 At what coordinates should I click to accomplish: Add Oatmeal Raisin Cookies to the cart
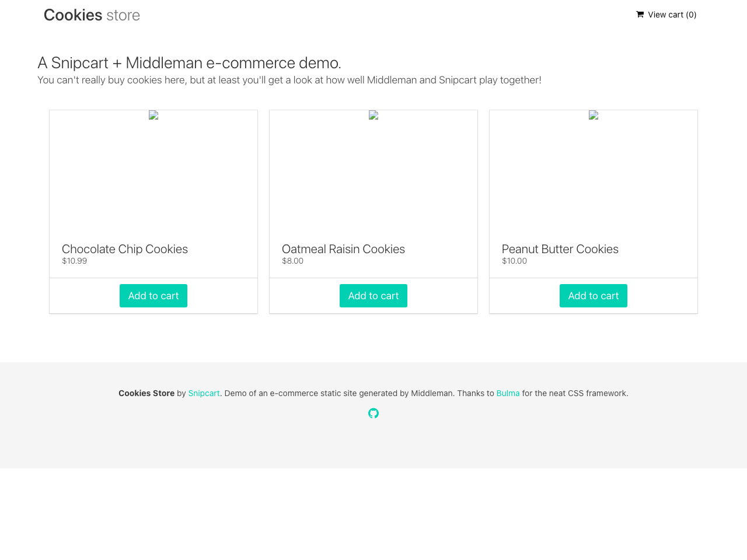373,296
